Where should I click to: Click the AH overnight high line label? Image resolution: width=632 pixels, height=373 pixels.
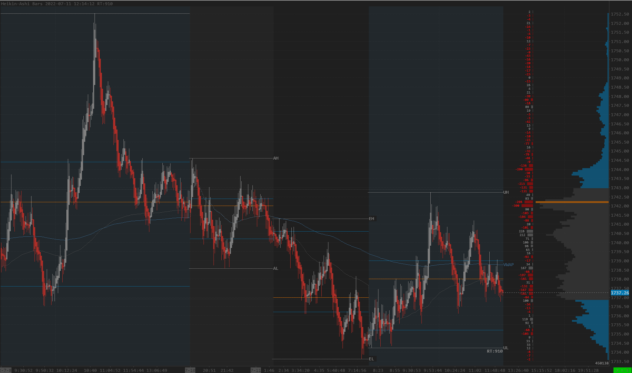tap(276, 158)
